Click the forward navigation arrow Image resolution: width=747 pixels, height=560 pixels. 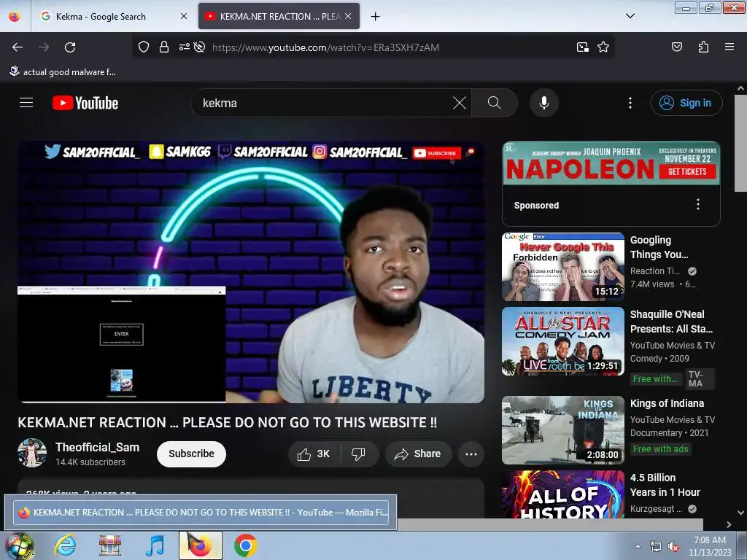coord(44,47)
